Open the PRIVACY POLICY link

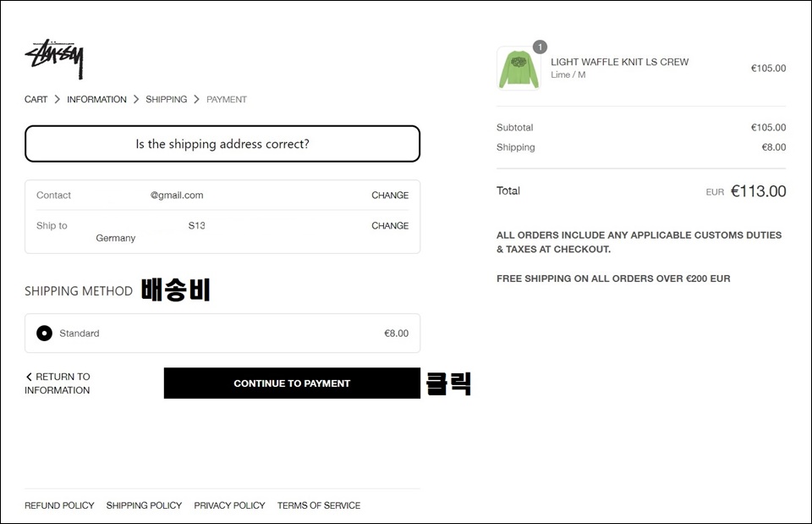tap(229, 505)
